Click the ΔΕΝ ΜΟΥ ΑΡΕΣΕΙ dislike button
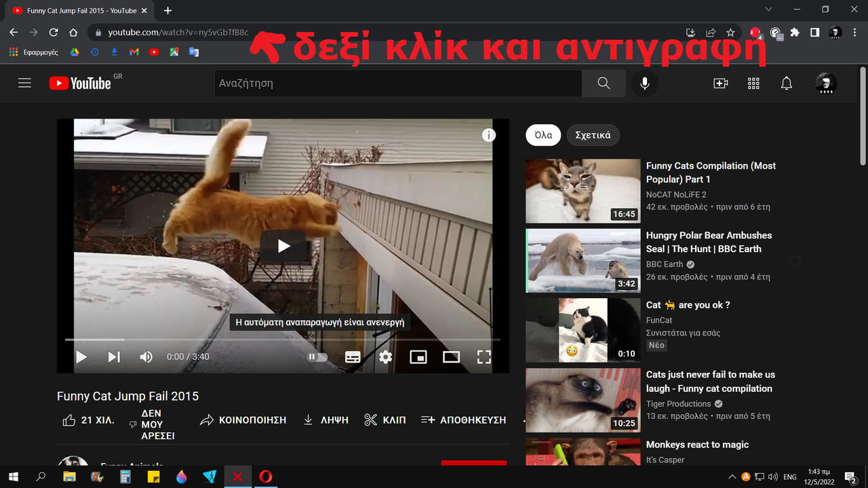This screenshot has height=488, width=868. click(151, 425)
